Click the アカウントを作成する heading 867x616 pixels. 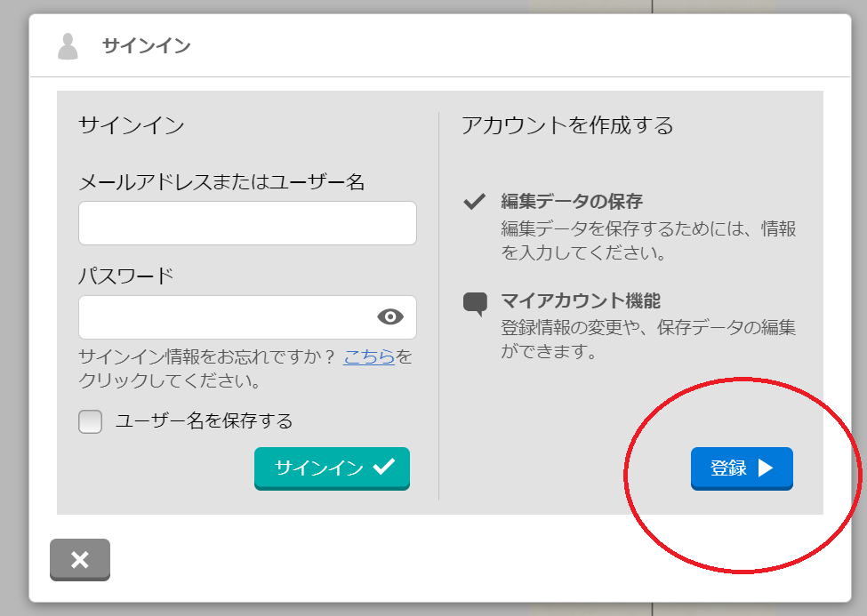tap(567, 125)
